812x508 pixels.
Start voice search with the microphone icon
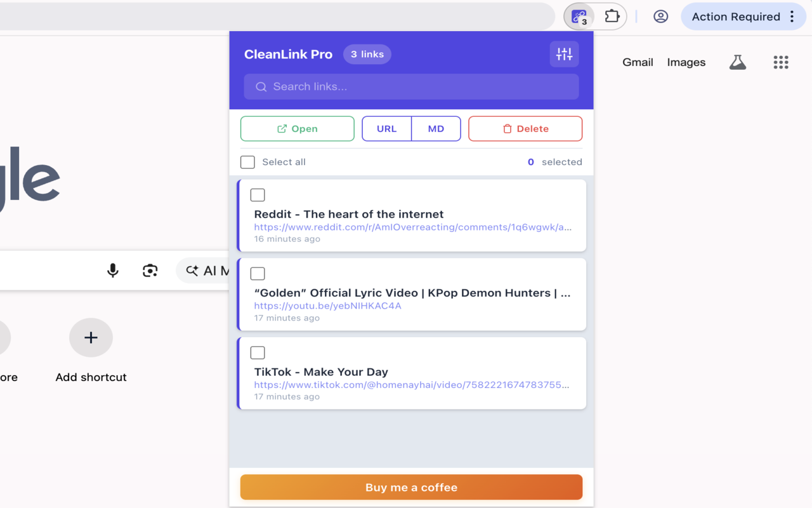click(x=113, y=270)
